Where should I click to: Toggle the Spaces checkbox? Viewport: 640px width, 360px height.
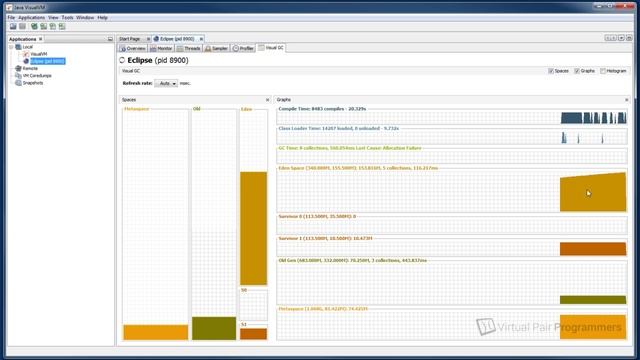551,71
